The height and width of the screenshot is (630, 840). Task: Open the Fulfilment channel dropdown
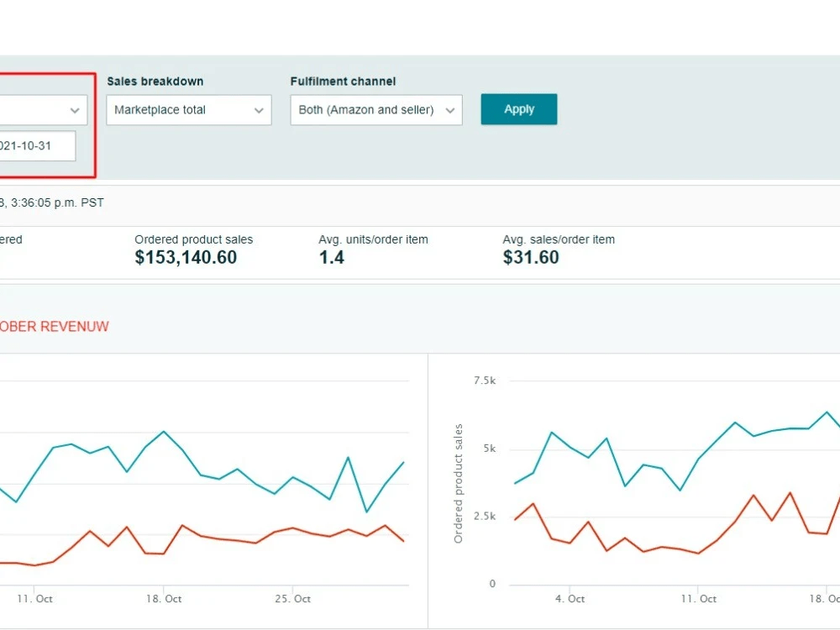376,110
